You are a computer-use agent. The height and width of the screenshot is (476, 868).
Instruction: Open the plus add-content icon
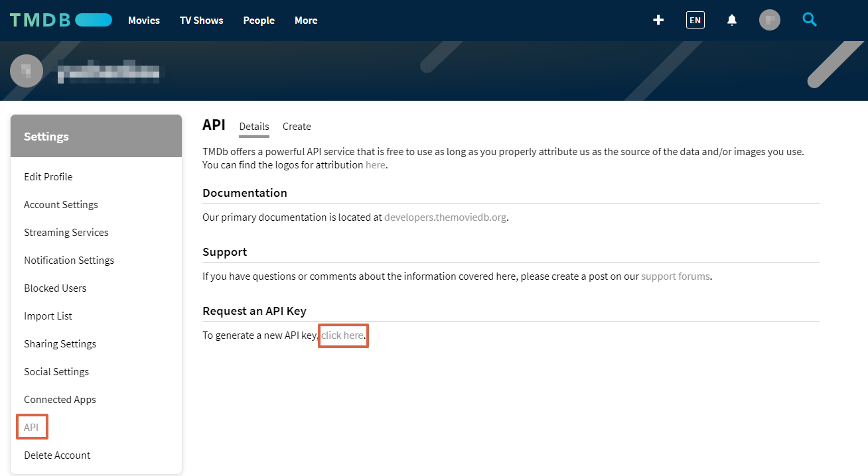click(658, 21)
